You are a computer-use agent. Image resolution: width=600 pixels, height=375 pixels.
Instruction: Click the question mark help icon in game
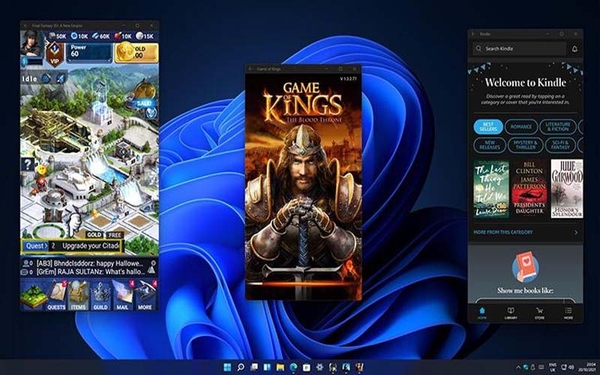pyautogui.click(x=28, y=165)
